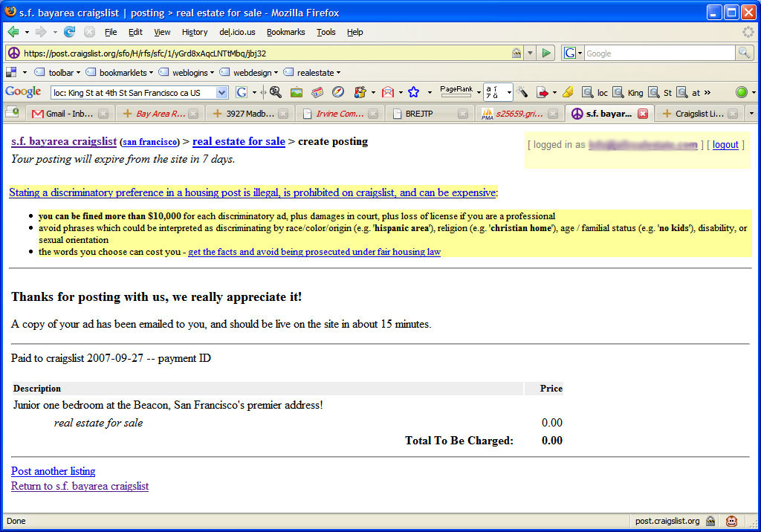Screen dimensions: 761x532
Task: Find the word 'loc' on page
Action: [x=595, y=92]
